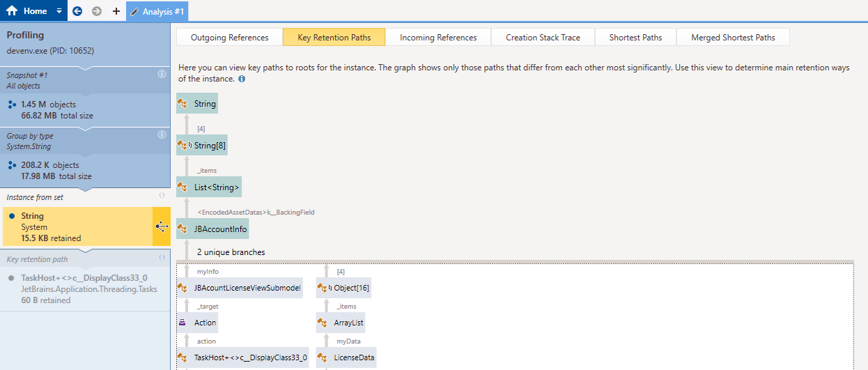Navigate forward with the right arrow
This screenshot has height=370, width=868.
(x=97, y=11)
